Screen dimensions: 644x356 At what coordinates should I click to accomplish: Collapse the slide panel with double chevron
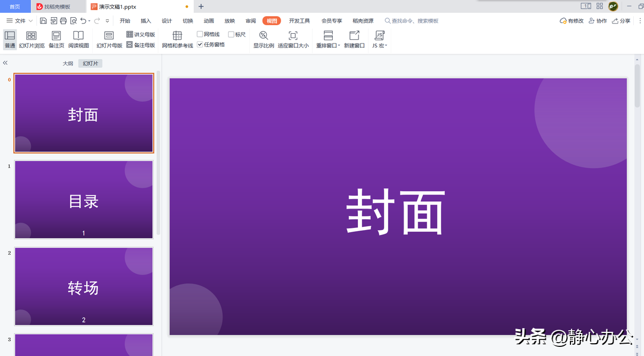(5, 63)
